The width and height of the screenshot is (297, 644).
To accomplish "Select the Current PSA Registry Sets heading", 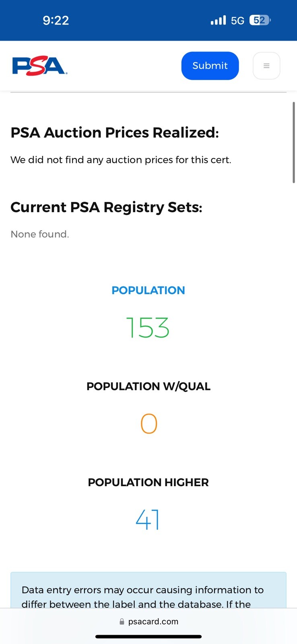I will pyautogui.click(x=106, y=207).
